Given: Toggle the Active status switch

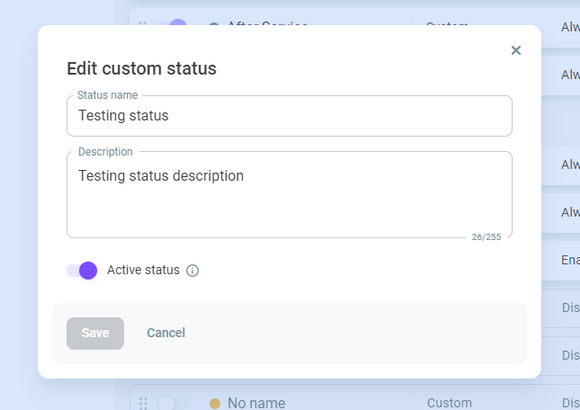Looking at the screenshot, I should click(x=82, y=270).
